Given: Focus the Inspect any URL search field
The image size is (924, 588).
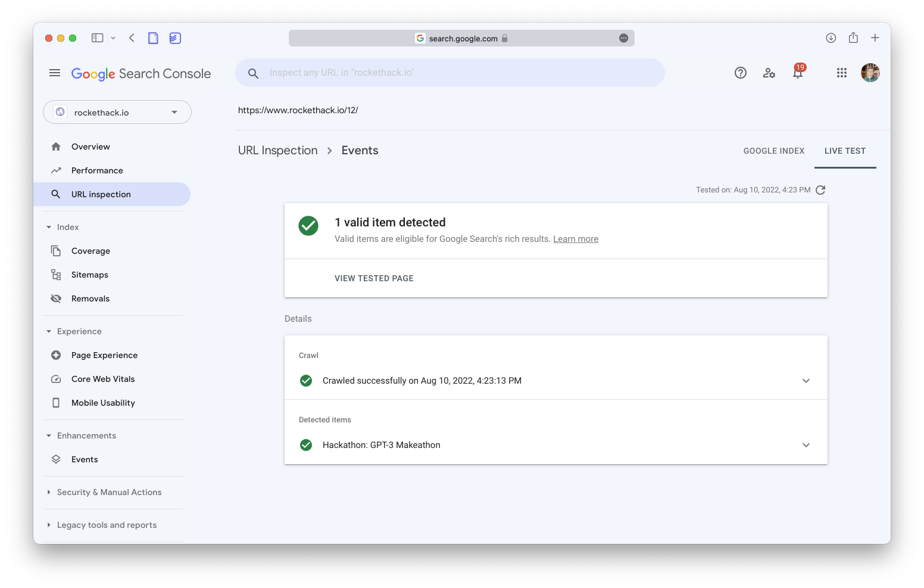Looking at the screenshot, I should click(450, 73).
